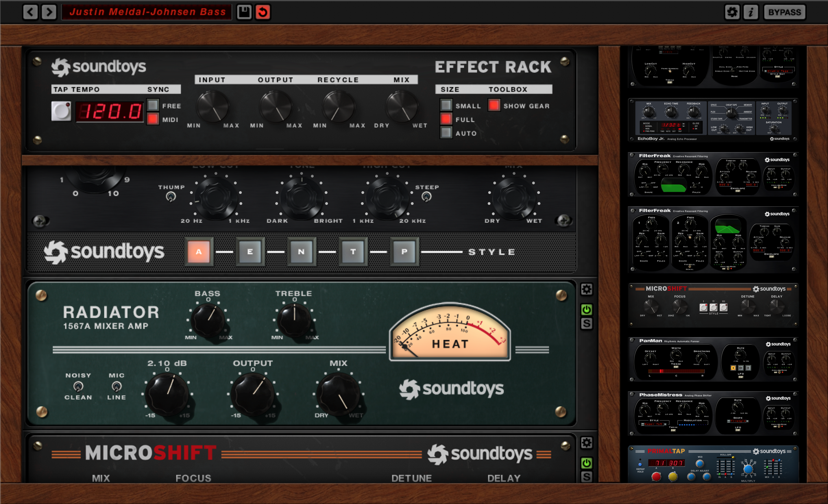
Task: Click the 120.0 tempo display
Action: pos(110,111)
